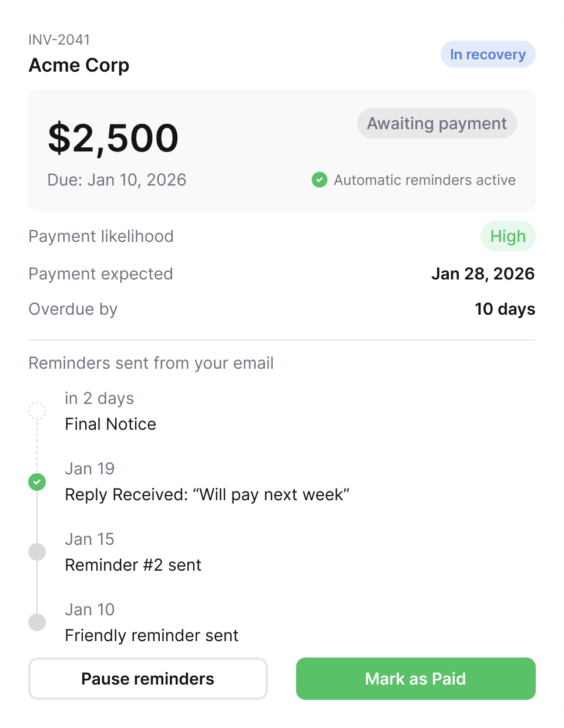Image resolution: width=564 pixels, height=728 pixels.
Task: Click the Acme Corp customer name
Action: (x=79, y=65)
